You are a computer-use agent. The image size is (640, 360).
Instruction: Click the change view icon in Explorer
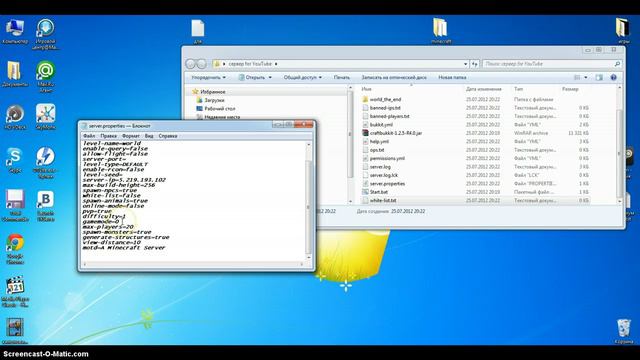point(577,77)
